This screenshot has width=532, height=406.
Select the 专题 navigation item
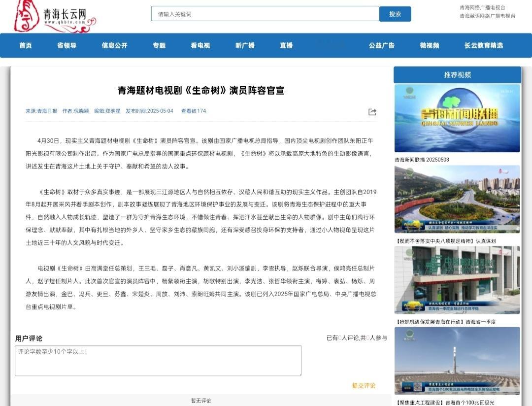[x=159, y=45]
